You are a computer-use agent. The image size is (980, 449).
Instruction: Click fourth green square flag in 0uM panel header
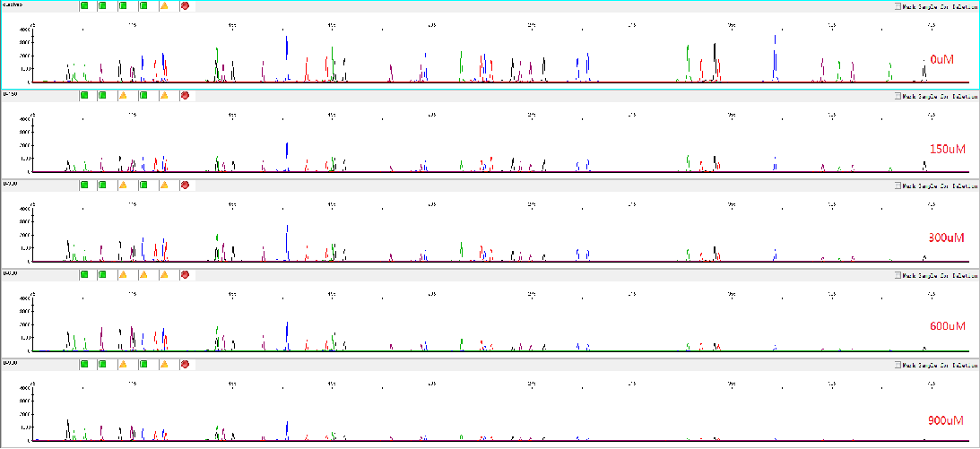143,6
